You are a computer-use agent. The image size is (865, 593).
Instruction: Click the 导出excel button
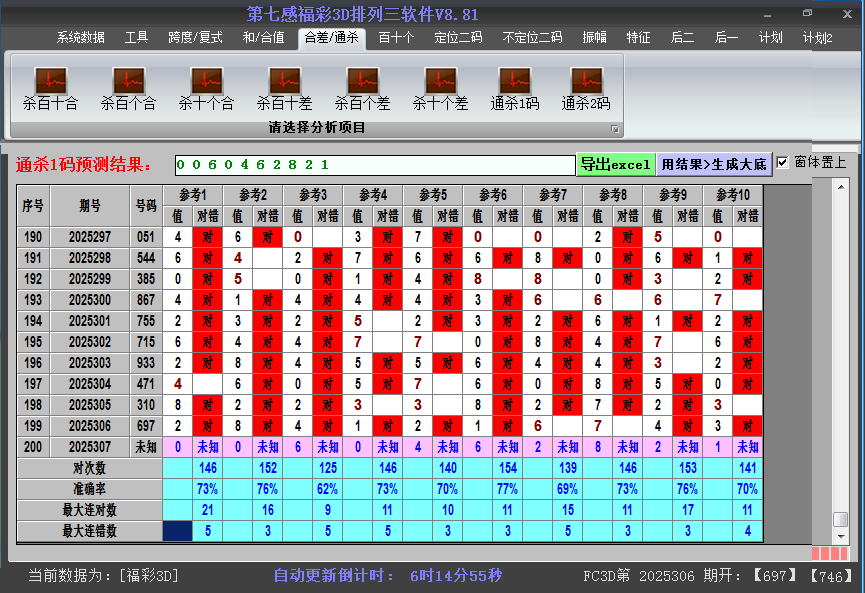point(616,162)
